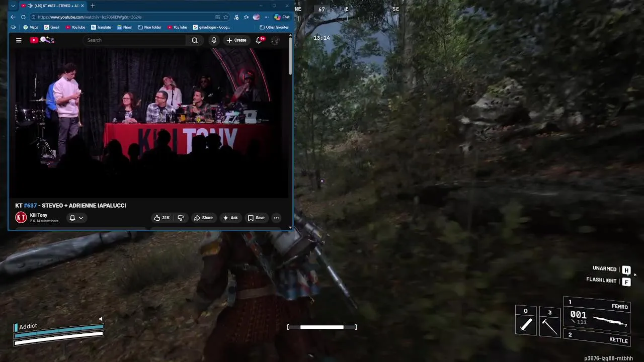Viewport: 644px width, 362px height.
Task: Click the leftmost favorites bar icon
Action: (13, 27)
